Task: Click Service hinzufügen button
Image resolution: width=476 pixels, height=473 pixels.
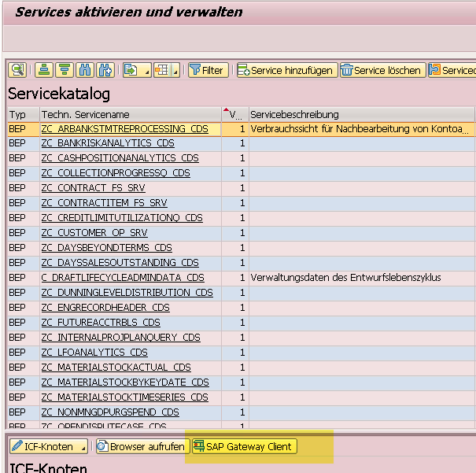Action: [x=286, y=70]
